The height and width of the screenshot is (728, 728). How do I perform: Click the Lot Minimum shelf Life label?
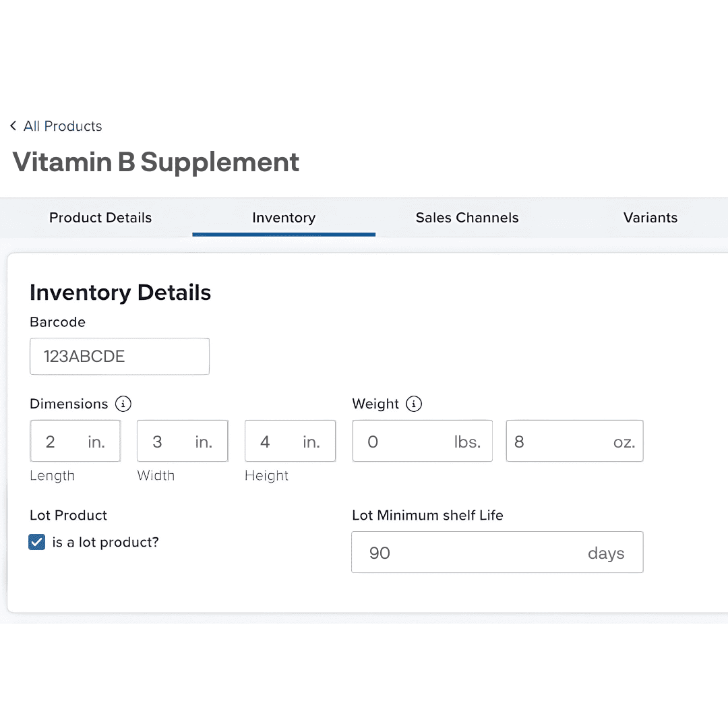[x=427, y=516]
